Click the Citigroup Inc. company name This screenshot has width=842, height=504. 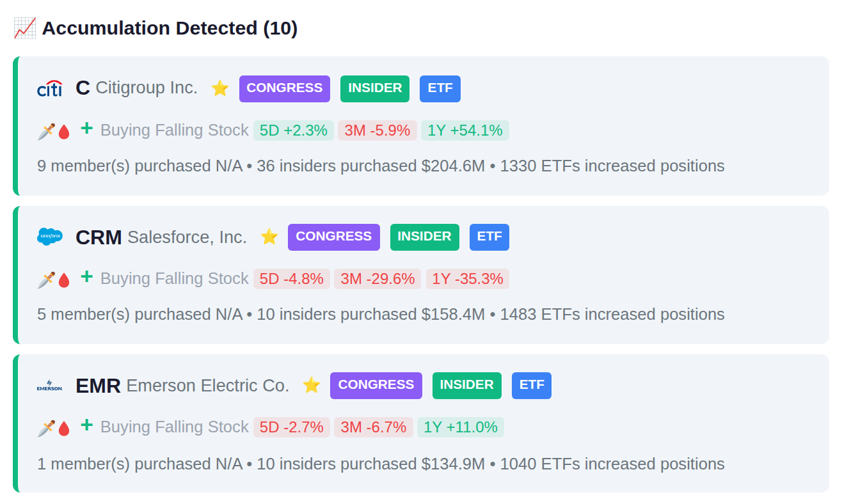pos(147,88)
